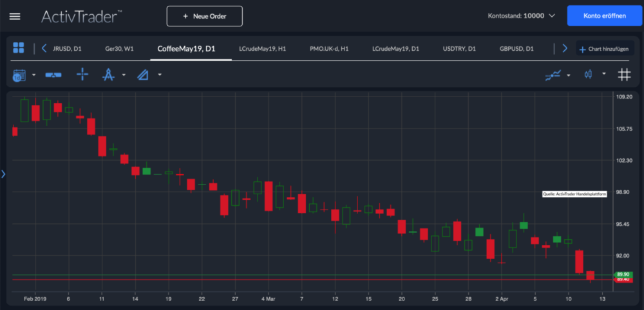The image size is (644, 310).
Task: Open the hamburger main menu
Action: point(15,17)
